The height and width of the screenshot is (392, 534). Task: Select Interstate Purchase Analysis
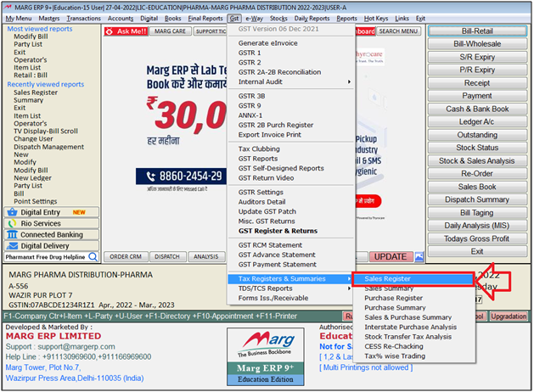(410, 327)
